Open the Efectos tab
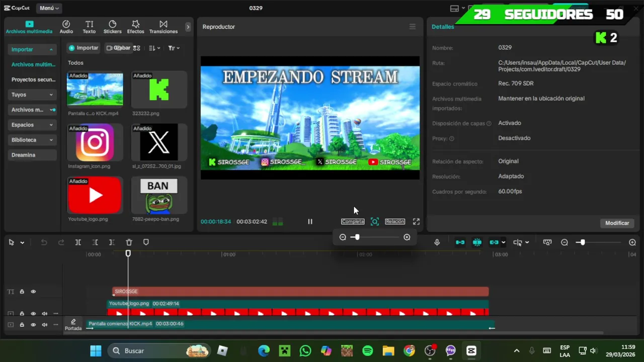This screenshot has width=644, height=362. (135, 27)
